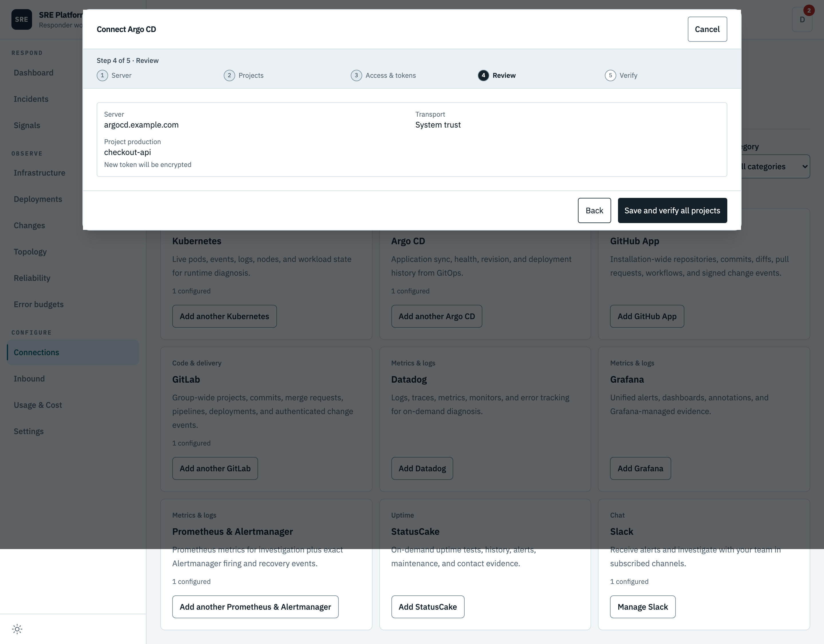The height and width of the screenshot is (644, 824).
Task: Click Manage Slack
Action: click(643, 607)
